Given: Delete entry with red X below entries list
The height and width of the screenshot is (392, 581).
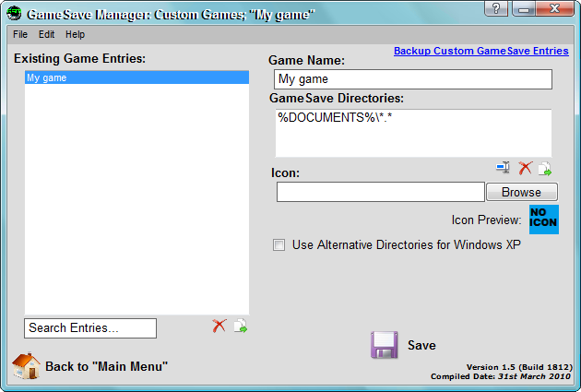Looking at the screenshot, I should tap(219, 326).
